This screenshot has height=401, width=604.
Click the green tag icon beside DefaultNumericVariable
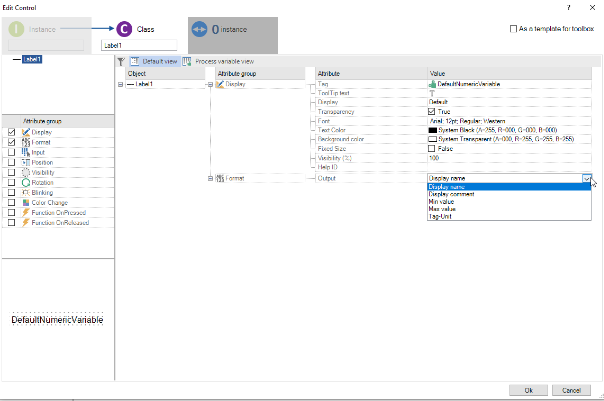432,84
